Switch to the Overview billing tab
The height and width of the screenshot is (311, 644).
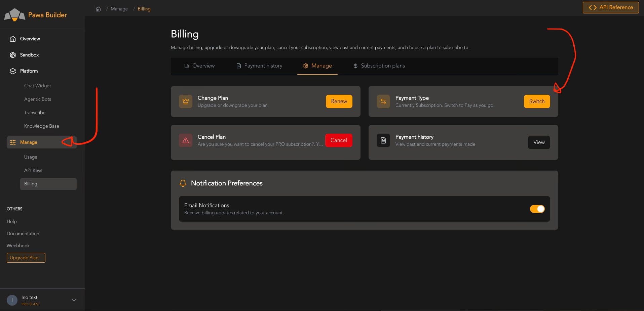(x=199, y=66)
